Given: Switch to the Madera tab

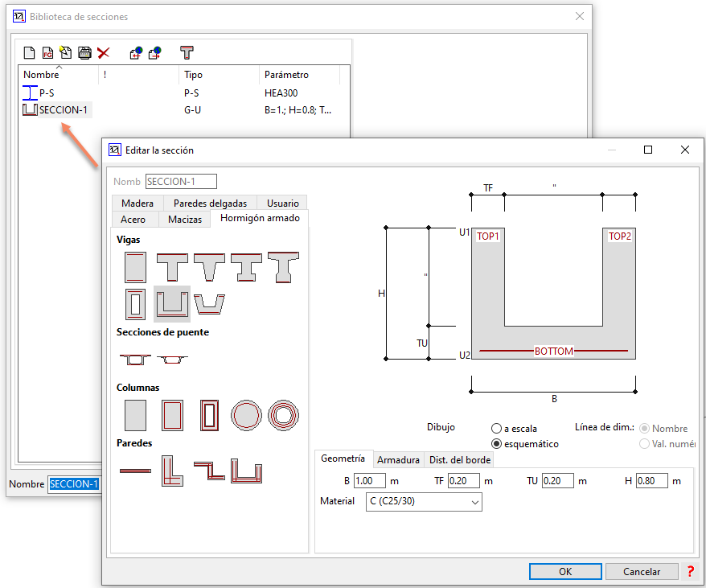Looking at the screenshot, I should 138,204.
